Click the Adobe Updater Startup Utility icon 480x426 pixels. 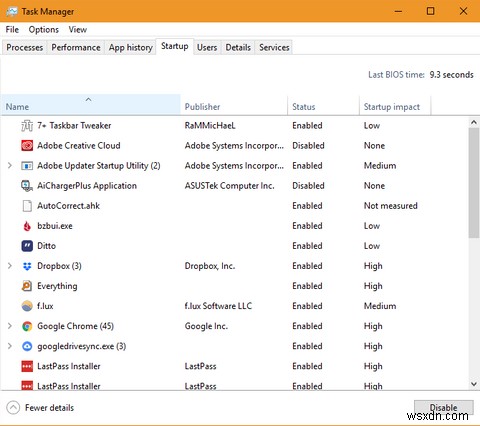coord(27,166)
